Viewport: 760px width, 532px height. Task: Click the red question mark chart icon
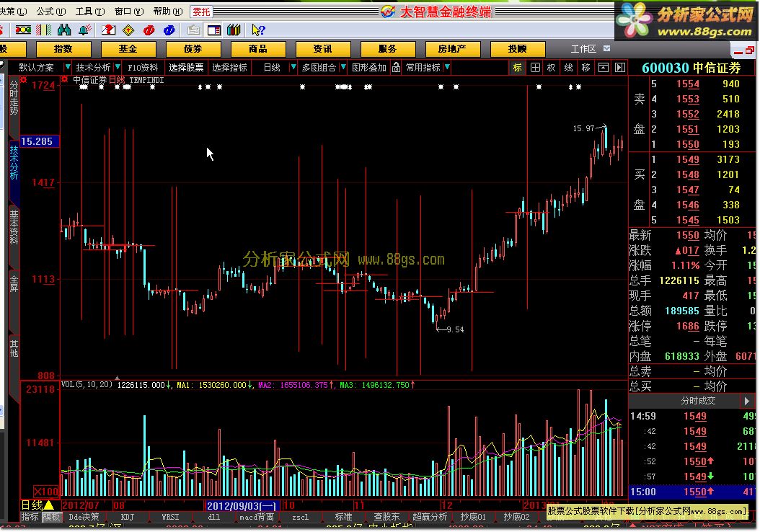(x=108, y=30)
